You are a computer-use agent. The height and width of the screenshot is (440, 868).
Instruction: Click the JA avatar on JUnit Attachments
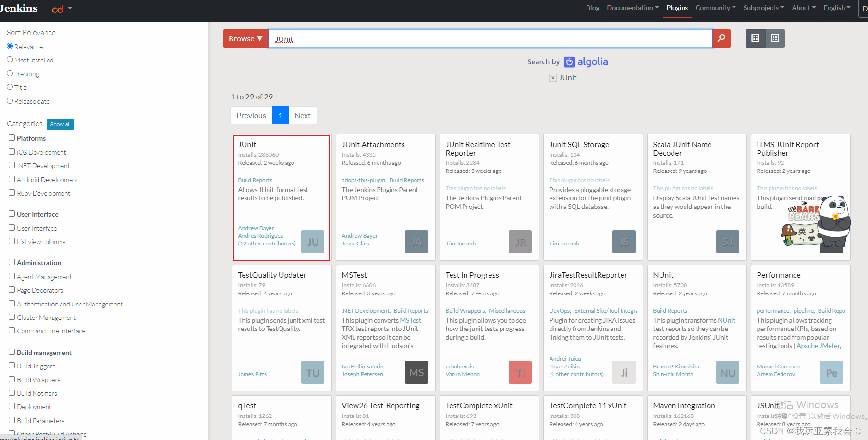tap(416, 242)
